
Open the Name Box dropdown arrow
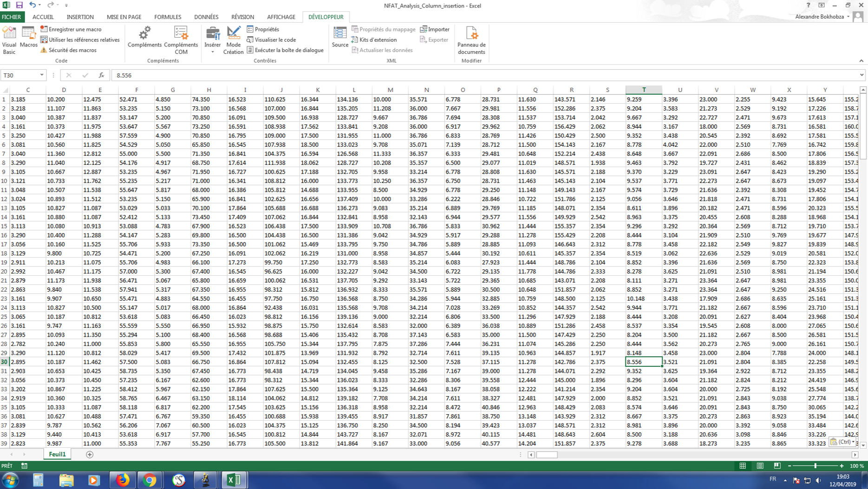click(42, 75)
